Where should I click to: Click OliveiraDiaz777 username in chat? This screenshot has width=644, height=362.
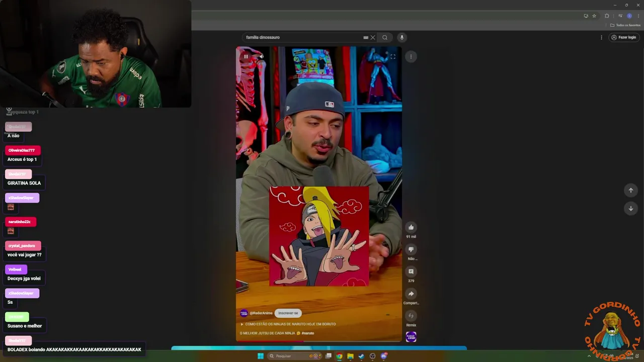pos(22,150)
